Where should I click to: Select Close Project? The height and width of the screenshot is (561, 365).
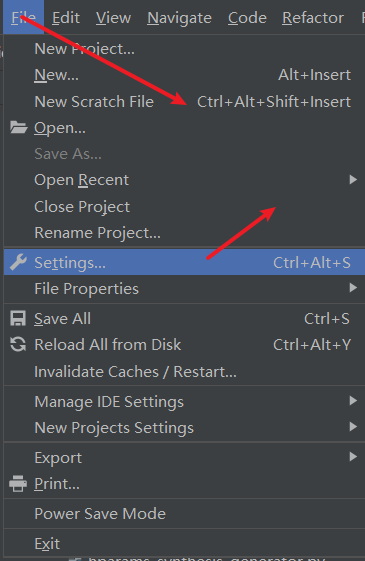coord(184,206)
